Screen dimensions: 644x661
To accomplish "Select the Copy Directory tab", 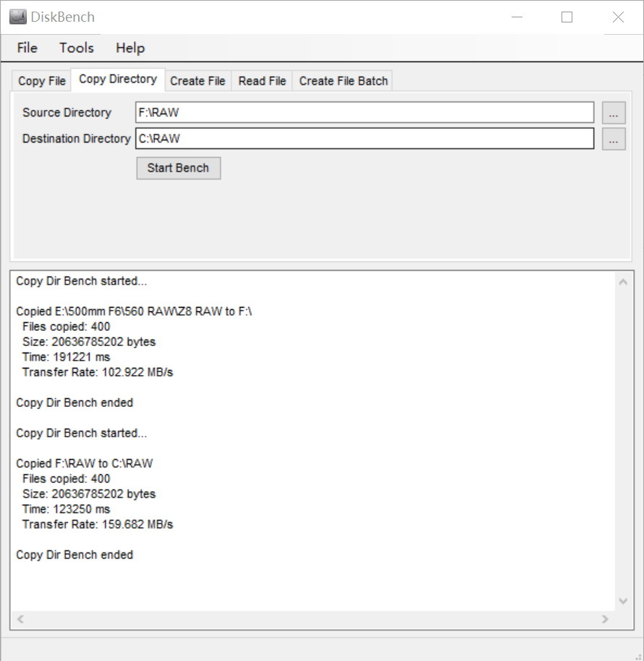I will [118, 79].
